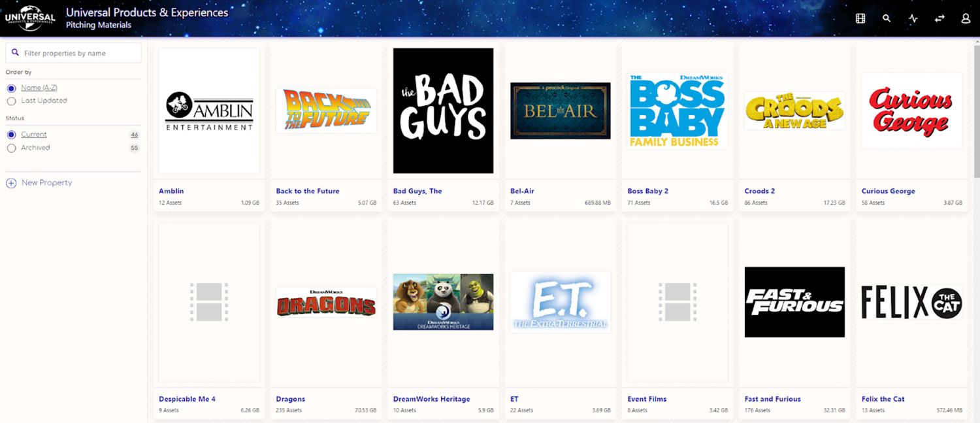Image resolution: width=980 pixels, height=423 pixels.
Task: Click the '32.31 GB' size text
Action: 834,411
